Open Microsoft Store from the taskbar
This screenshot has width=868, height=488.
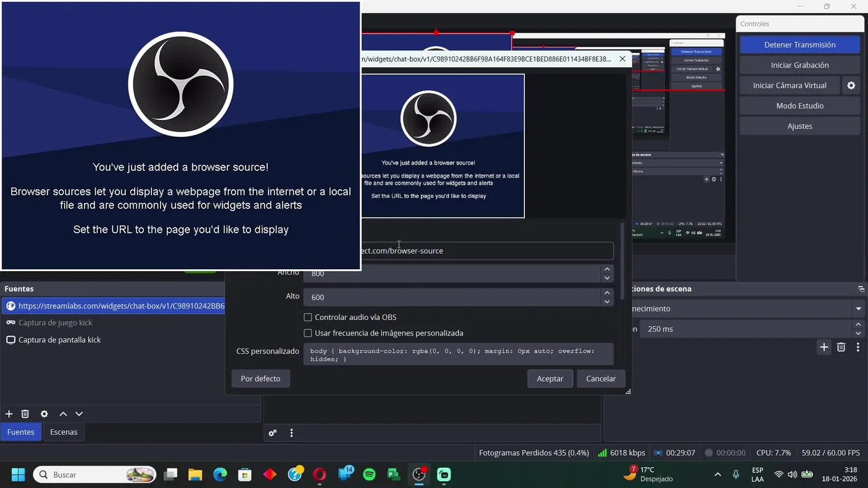(245, 474)
